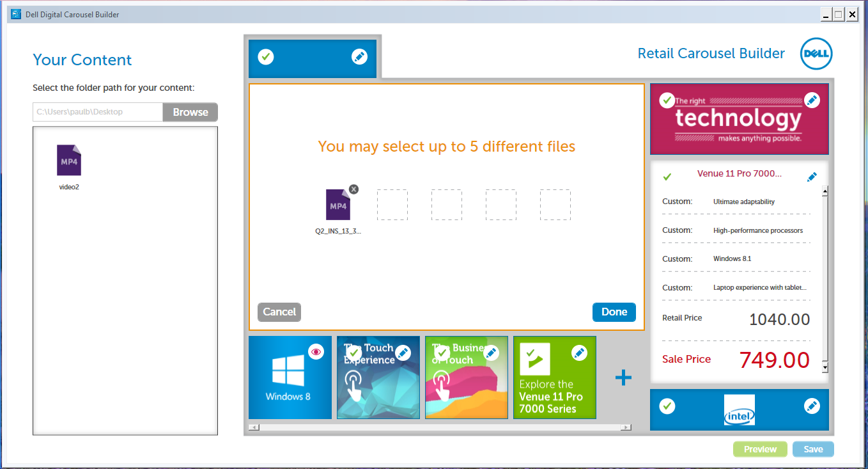Viewport: 868px width, 469px height.
Task: Click the Windows 8 tile thumbnail
Action: point(290,378)
